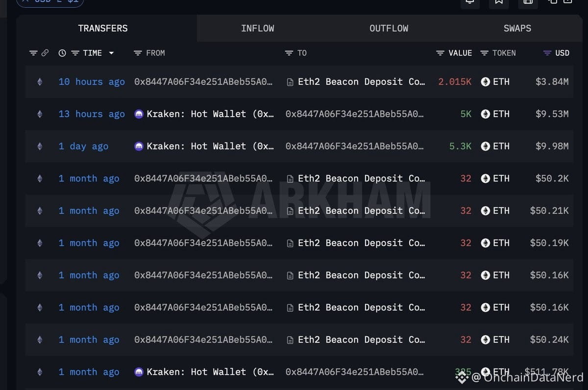
Task: Click the Kraken logo in the bottom 1 month ago row
Action: [x=139, y=372]
